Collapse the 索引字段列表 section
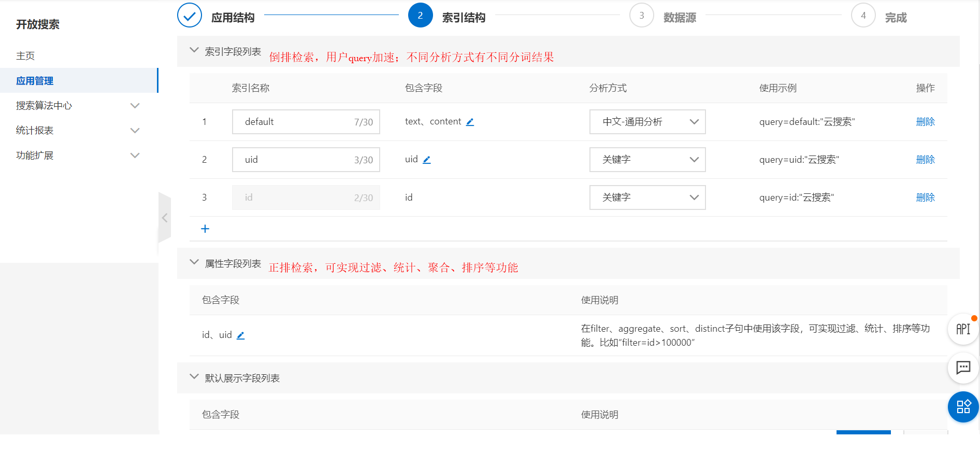 [194, 50]
